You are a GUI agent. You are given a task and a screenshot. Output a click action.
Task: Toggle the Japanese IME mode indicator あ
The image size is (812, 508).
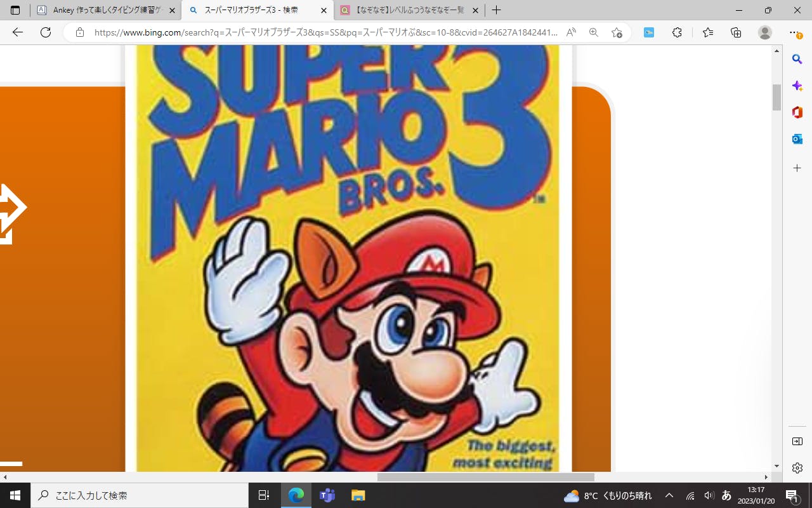coord(726,495)
